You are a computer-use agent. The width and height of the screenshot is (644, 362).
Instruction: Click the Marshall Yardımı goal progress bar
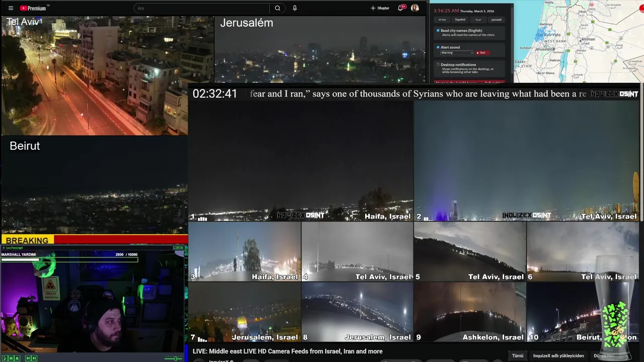click(69, 259)
